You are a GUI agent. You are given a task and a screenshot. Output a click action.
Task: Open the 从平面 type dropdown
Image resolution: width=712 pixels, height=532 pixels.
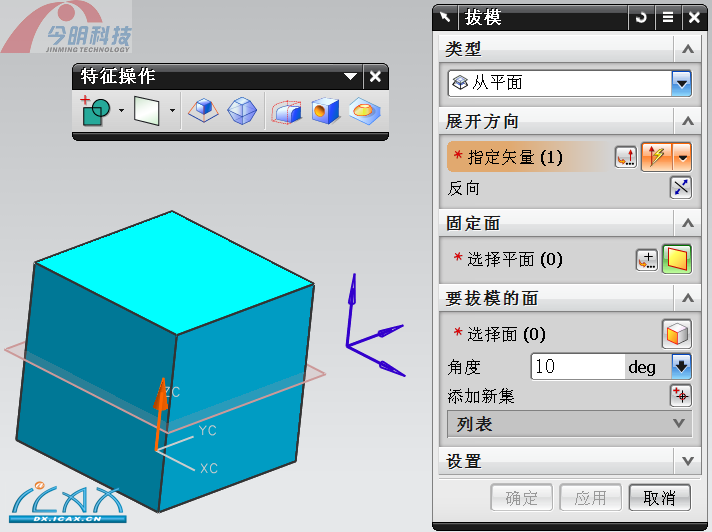click(x=682, y=84)
